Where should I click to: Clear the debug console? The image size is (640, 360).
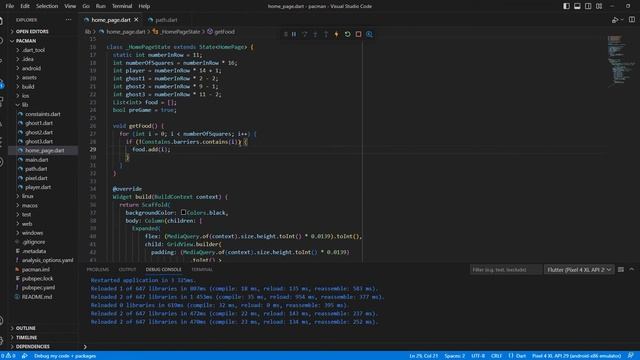point(621,269)
